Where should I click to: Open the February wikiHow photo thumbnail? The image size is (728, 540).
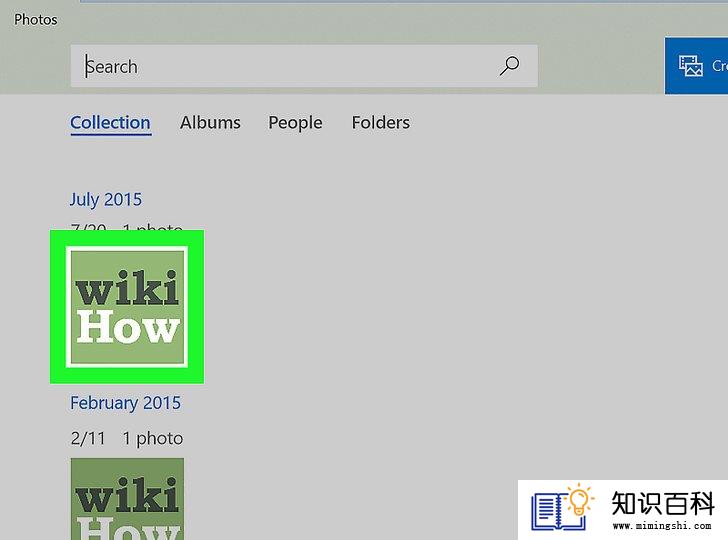pos(127,499)
